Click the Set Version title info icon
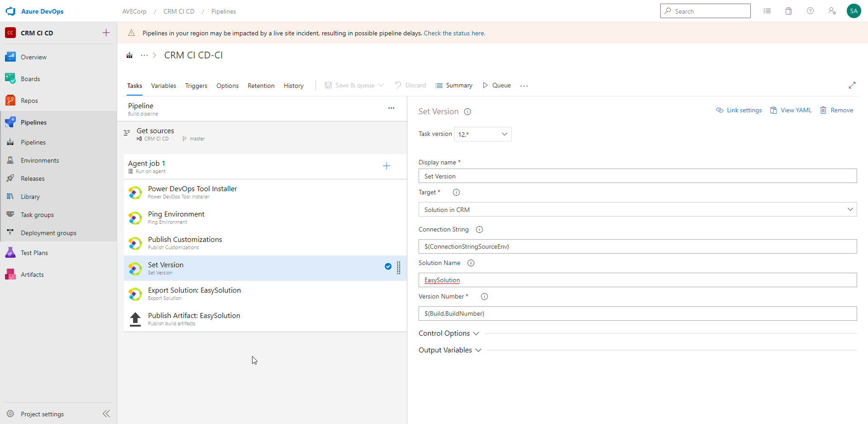 point(467,111)
